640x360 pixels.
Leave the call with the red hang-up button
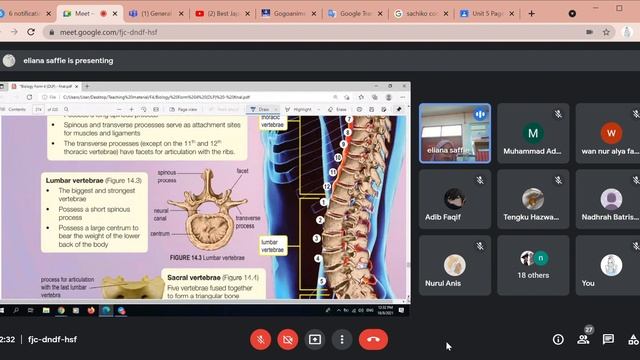tap(373, 339)
